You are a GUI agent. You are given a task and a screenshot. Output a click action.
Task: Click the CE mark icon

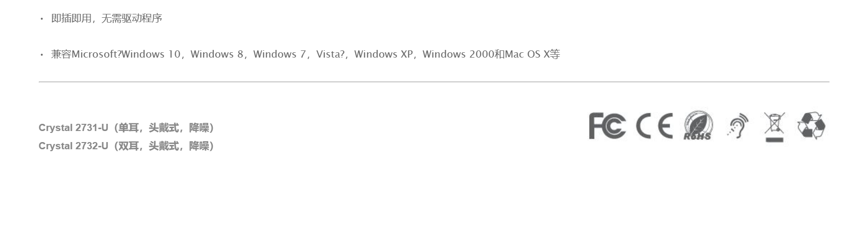(654, 126)
